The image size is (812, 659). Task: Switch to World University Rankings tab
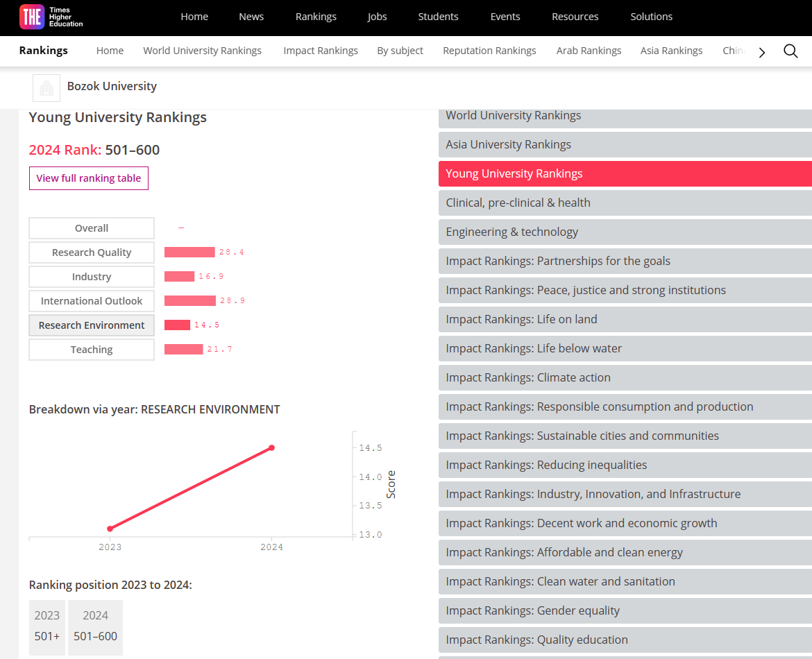625,116
